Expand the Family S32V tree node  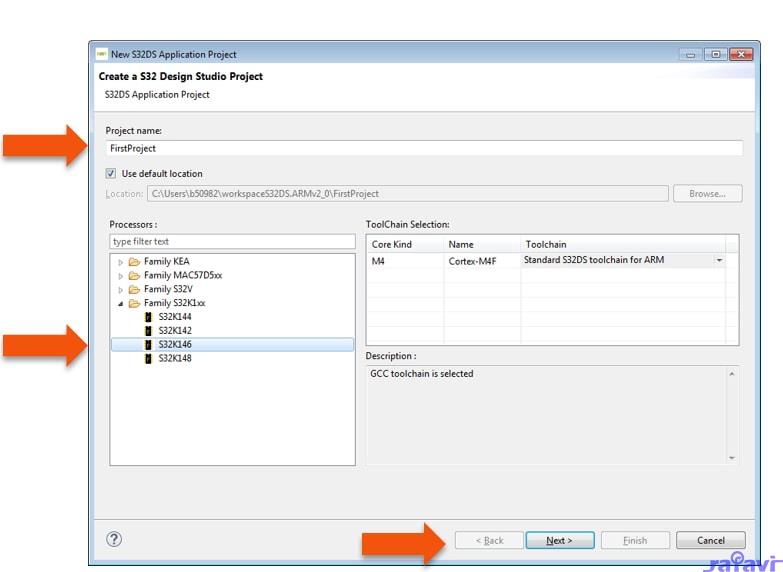tap(121, 289)
